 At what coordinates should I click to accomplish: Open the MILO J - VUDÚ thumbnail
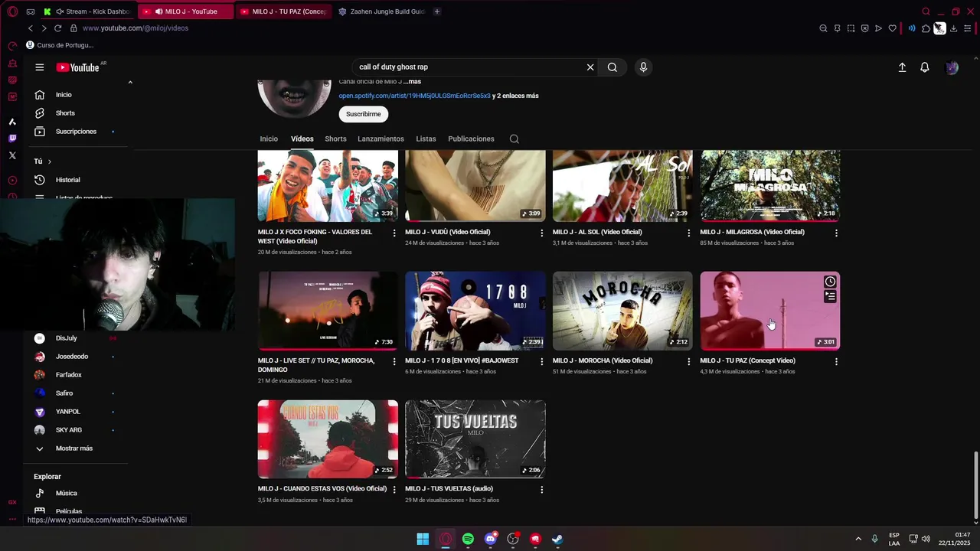pos(475,185)
